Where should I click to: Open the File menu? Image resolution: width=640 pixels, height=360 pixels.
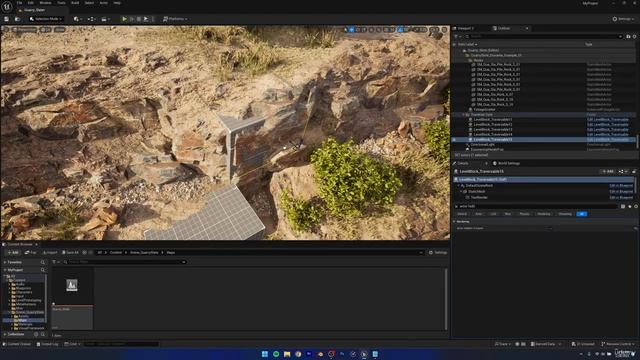coord(19,3)
